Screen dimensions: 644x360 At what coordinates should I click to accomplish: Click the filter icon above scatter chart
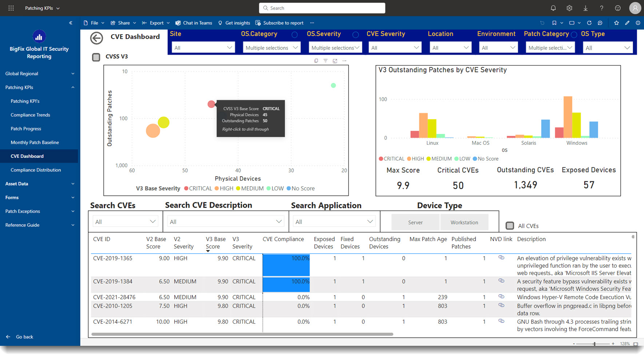[325, 61]
